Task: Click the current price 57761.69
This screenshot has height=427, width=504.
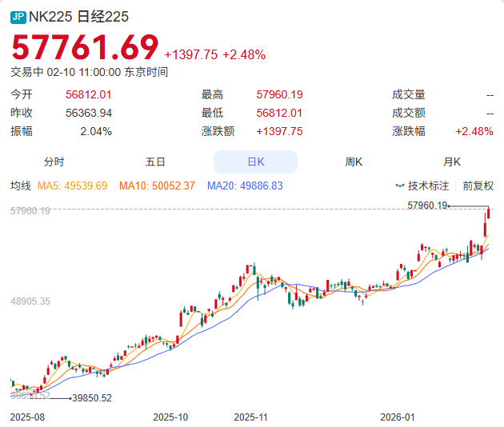Action: (85, 49)
